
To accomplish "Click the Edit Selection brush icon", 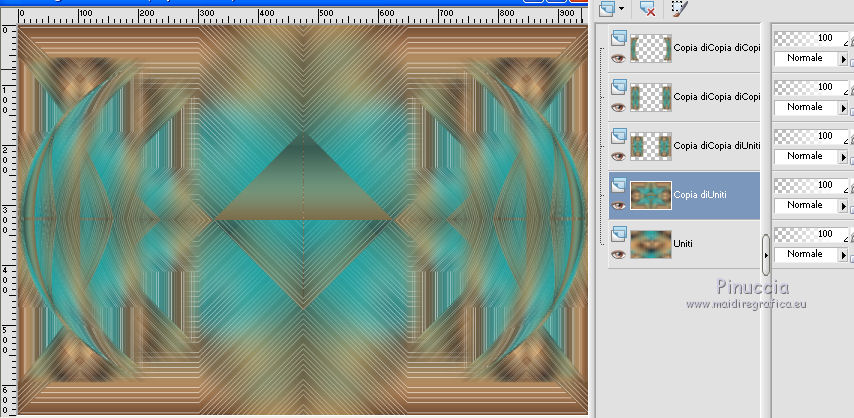I will pos(679,8).
